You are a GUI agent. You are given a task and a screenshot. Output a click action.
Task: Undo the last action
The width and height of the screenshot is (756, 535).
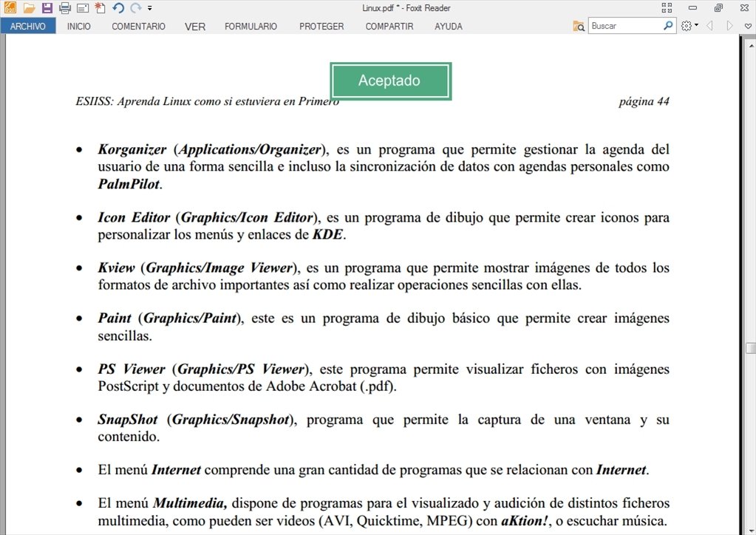pos(118,8)
